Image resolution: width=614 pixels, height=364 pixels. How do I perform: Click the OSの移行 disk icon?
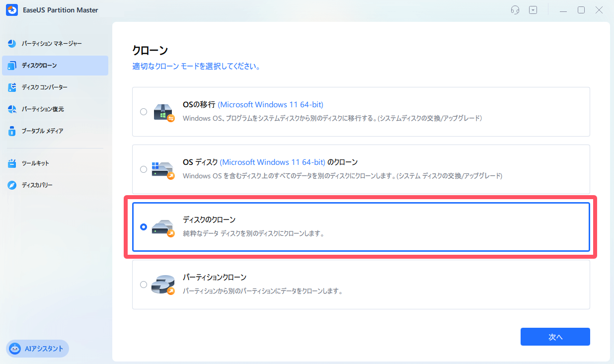tap(163, 111)
